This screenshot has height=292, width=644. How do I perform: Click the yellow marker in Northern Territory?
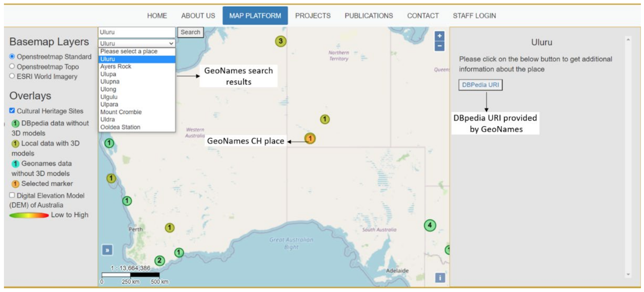pos(324,119)
